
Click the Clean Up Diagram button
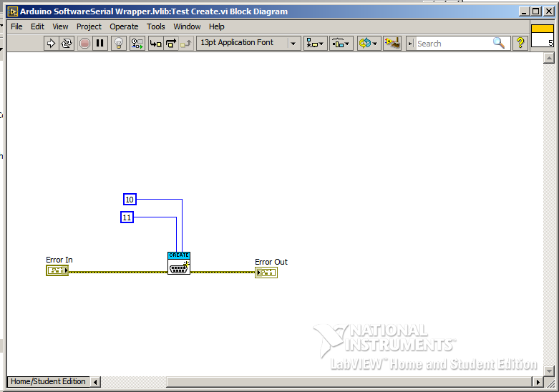tap(392, 44)
